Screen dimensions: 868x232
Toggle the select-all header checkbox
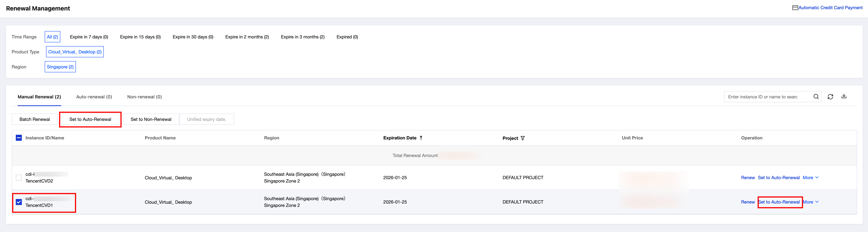pos(19,138)
